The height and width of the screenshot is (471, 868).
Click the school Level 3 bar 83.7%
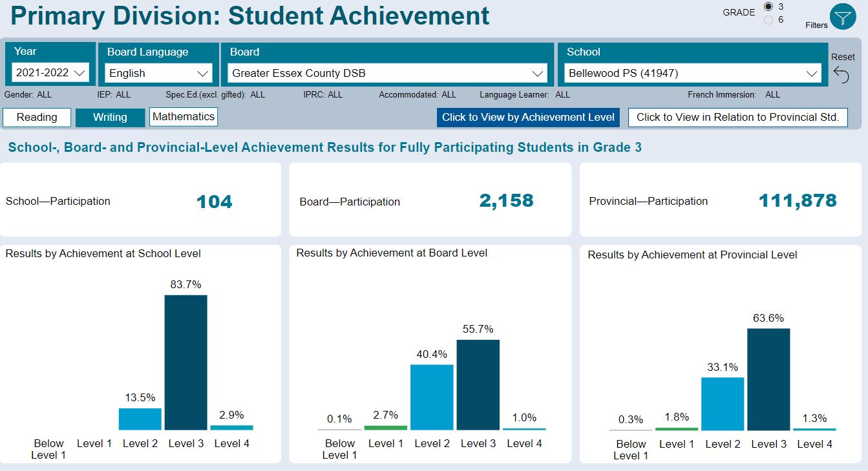(186, 362)
